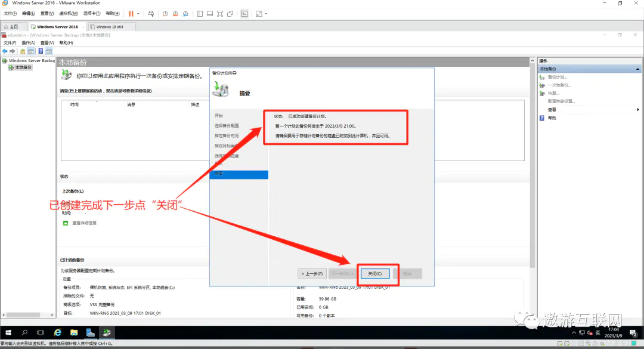Click the Unity mode icon in VMware toolbar

click(230, 14)
